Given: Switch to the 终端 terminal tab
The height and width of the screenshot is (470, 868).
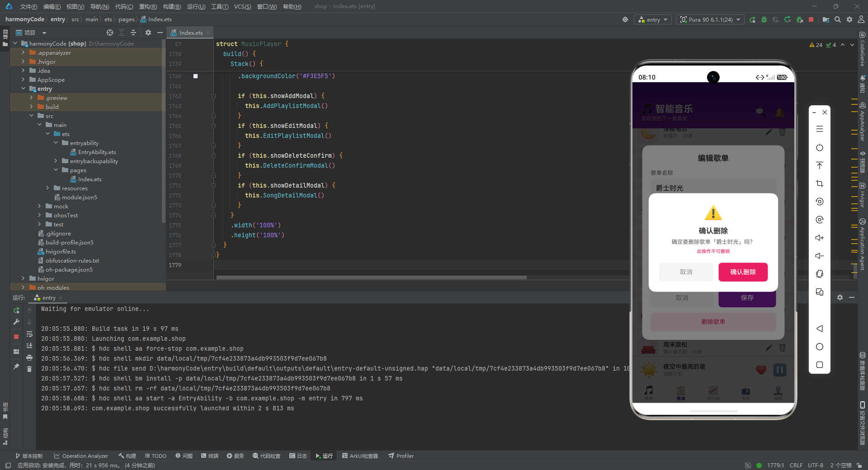Looking at the screenshot, I should [x=210, y=456].
